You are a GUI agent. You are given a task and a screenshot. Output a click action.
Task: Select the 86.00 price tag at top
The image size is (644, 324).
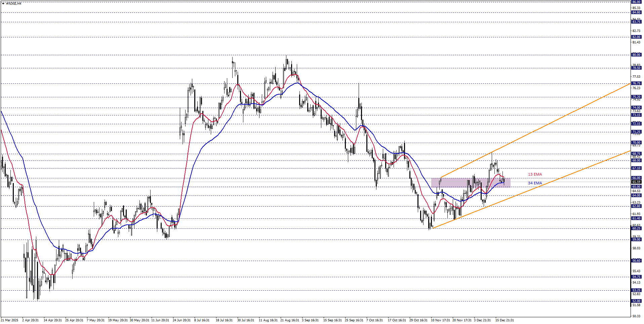pyautogui.click(x=636, y=2)
